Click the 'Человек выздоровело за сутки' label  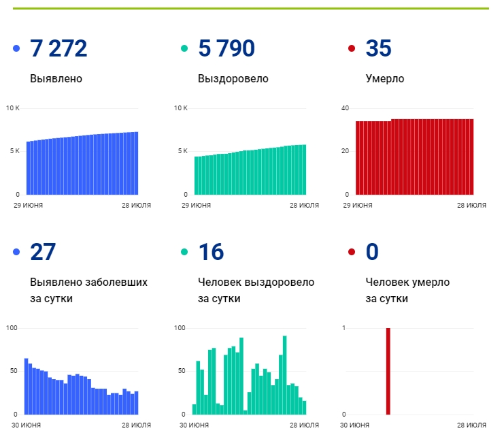(x=256, y=291)
